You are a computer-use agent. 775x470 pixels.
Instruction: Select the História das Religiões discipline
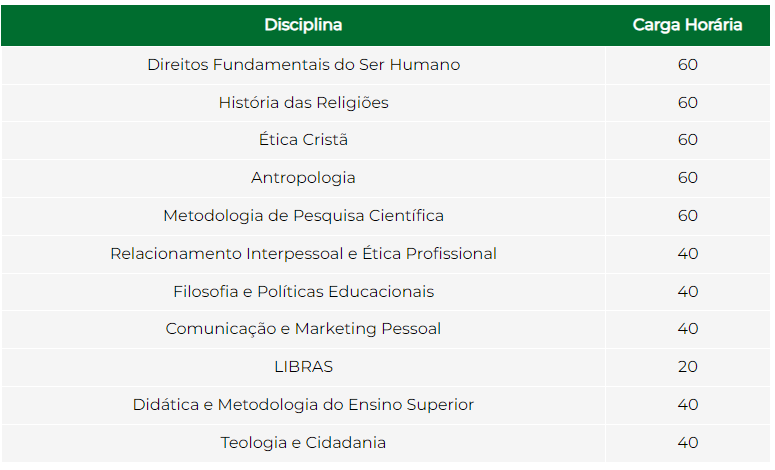303,103
